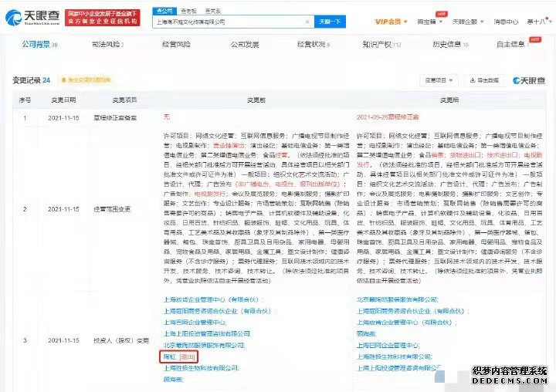The height and width of the screenshot is (392, 556).
Task: Switch to the 自主信息 tab
Action: pyautogui.click(x=513, y=44)
